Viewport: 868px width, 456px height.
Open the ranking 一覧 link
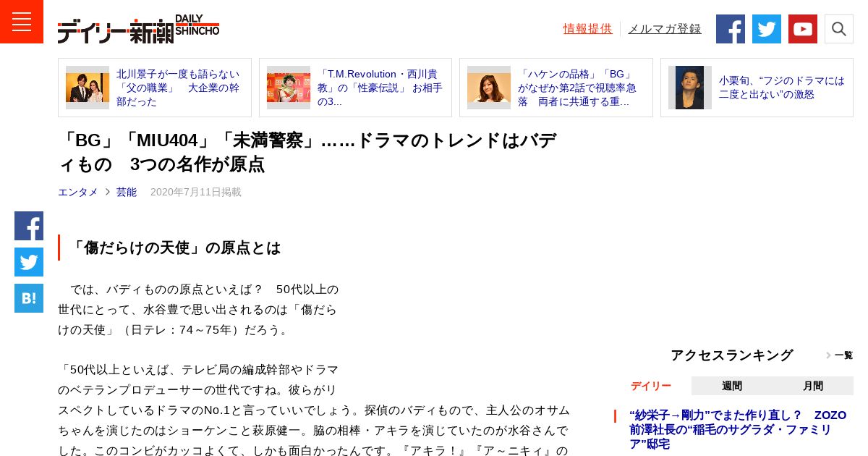[840, 355]
